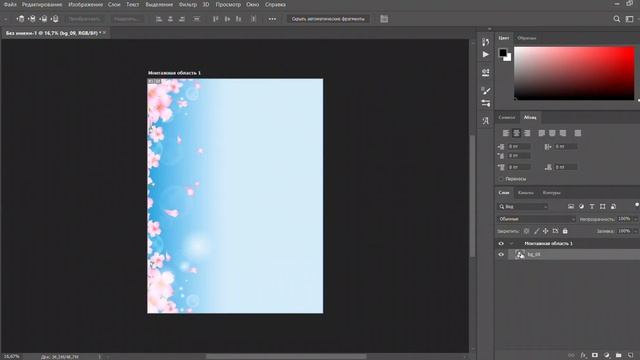Hide the bg_09 layer
This screenshot has width=640, height=360.
[501, 255]
